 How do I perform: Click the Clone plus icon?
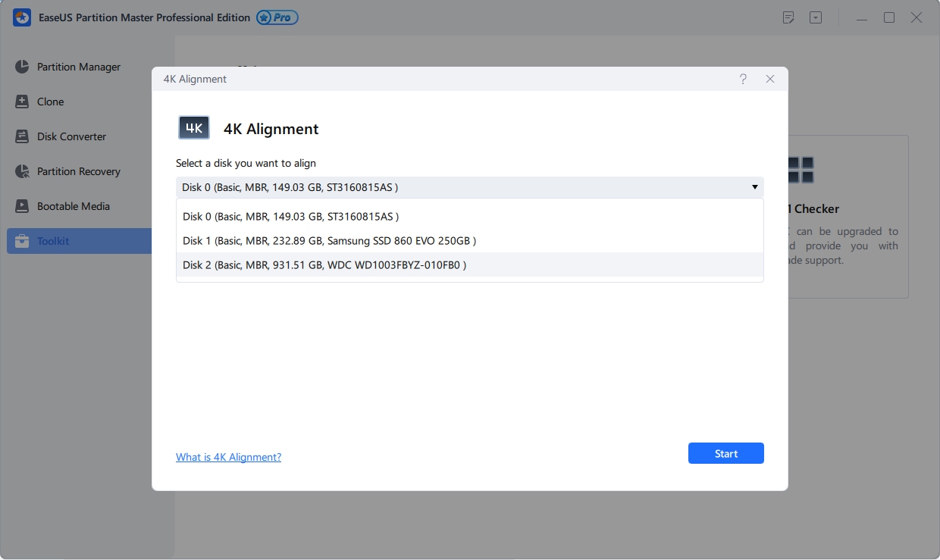click(22, 102)
